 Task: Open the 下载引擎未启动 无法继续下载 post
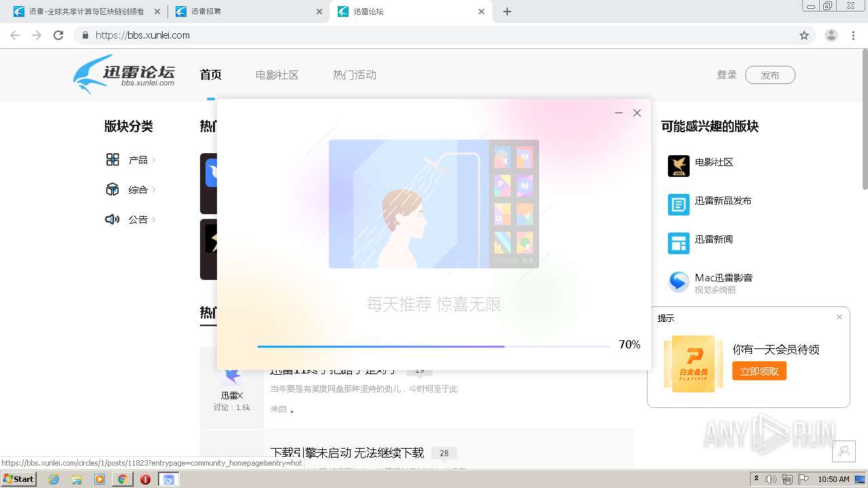347,453
